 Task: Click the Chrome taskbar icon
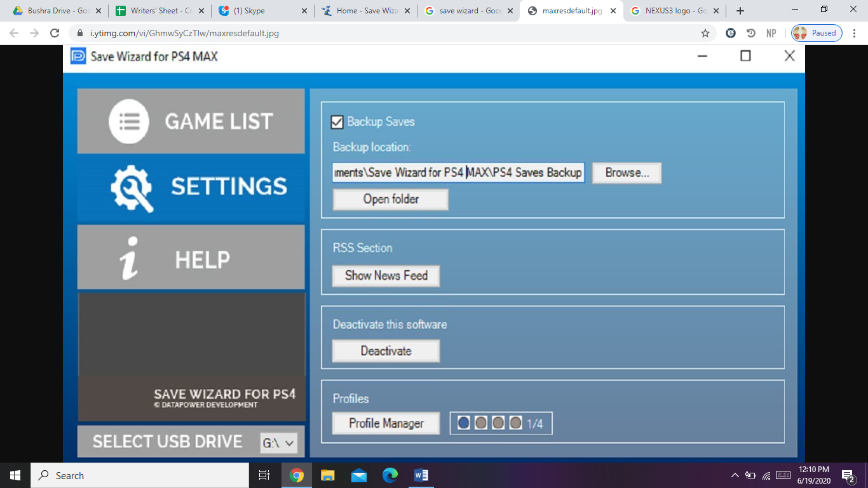(296, 475)
